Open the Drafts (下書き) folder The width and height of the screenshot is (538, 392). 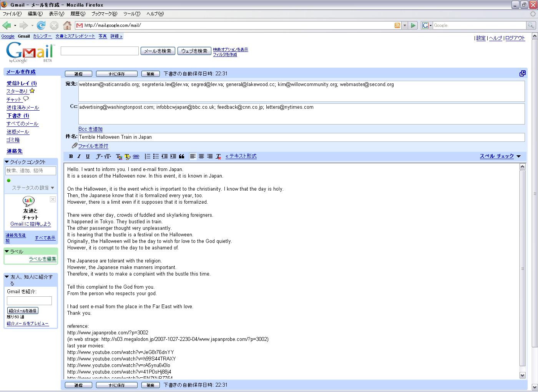[18, 116]
